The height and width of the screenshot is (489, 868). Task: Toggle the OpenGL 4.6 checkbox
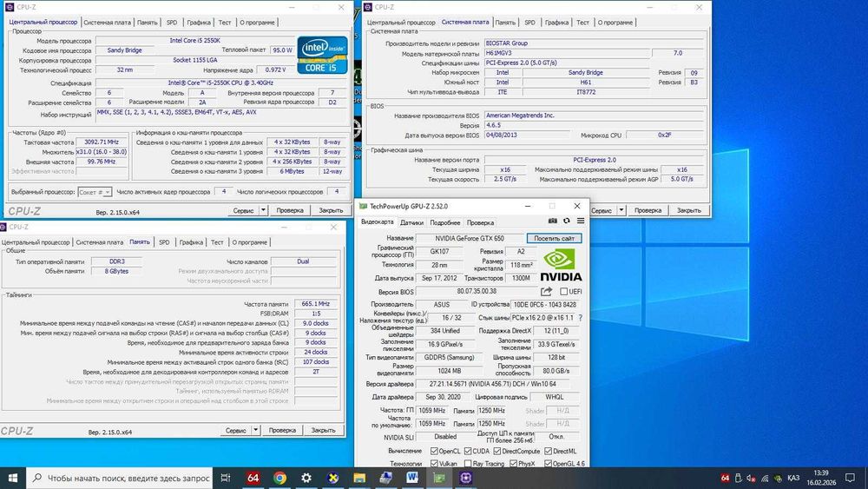click(x=548, y=464)
